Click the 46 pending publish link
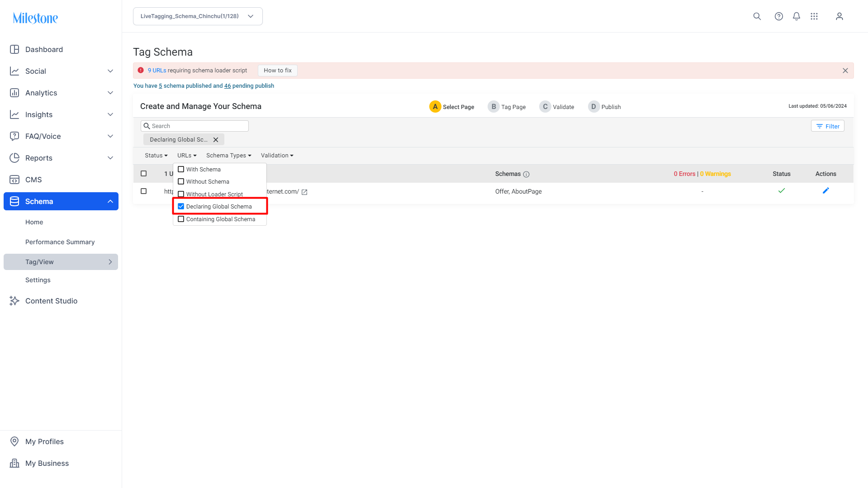The height and width of the screenshot is (488, 868). tap(228, 86)
